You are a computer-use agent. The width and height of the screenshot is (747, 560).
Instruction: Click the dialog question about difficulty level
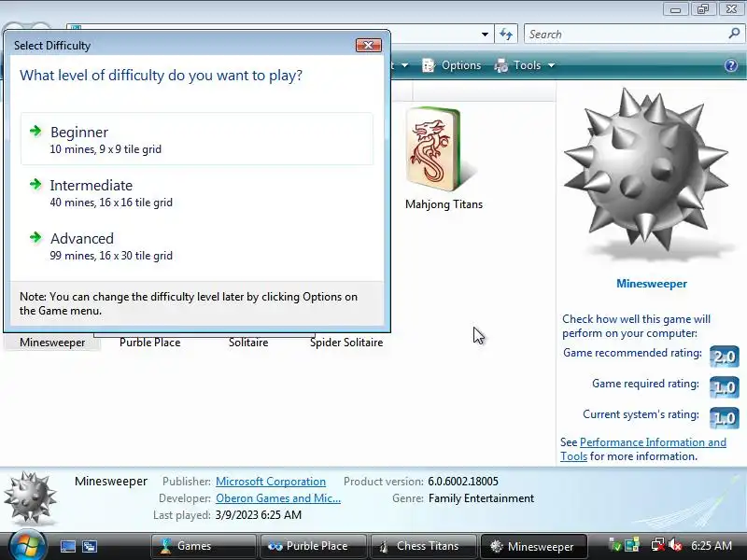[161, 76]
